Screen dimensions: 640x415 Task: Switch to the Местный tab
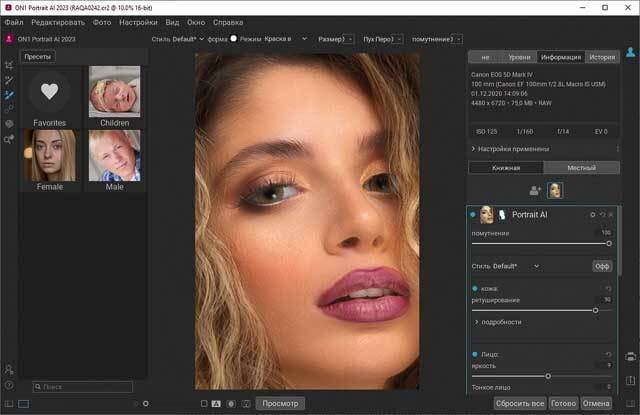[x=582, y=168]
